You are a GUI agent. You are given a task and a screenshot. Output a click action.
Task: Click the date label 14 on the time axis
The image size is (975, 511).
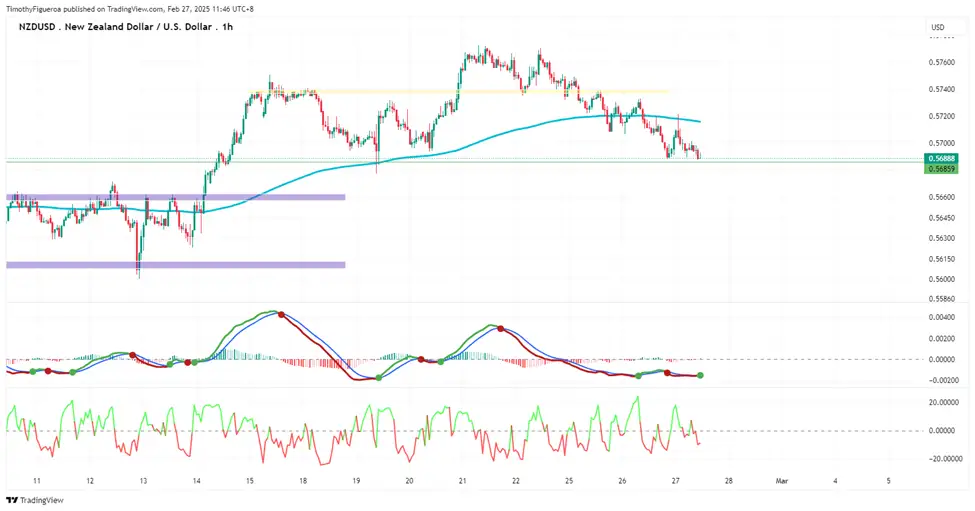pos(196,481)
